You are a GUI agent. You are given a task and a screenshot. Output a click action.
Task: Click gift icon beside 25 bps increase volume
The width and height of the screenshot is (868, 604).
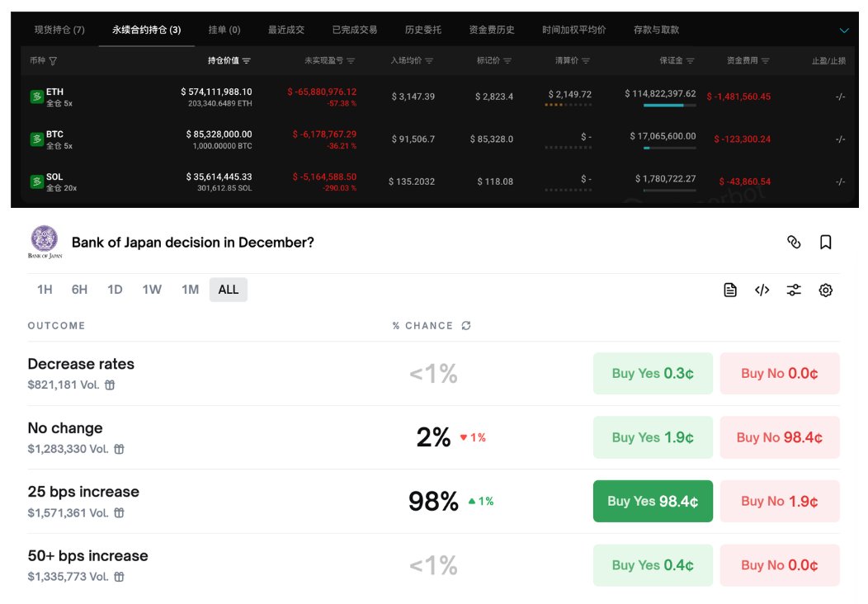coord(119,513)
